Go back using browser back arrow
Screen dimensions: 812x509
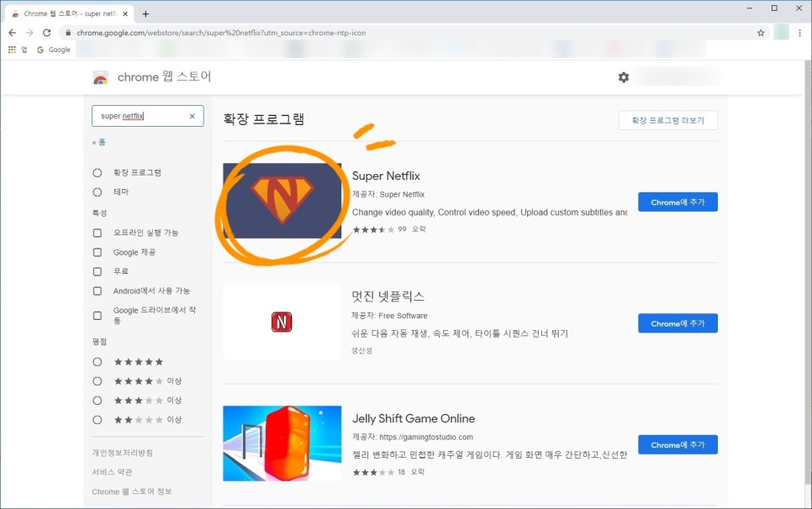(x=13, y=33)
